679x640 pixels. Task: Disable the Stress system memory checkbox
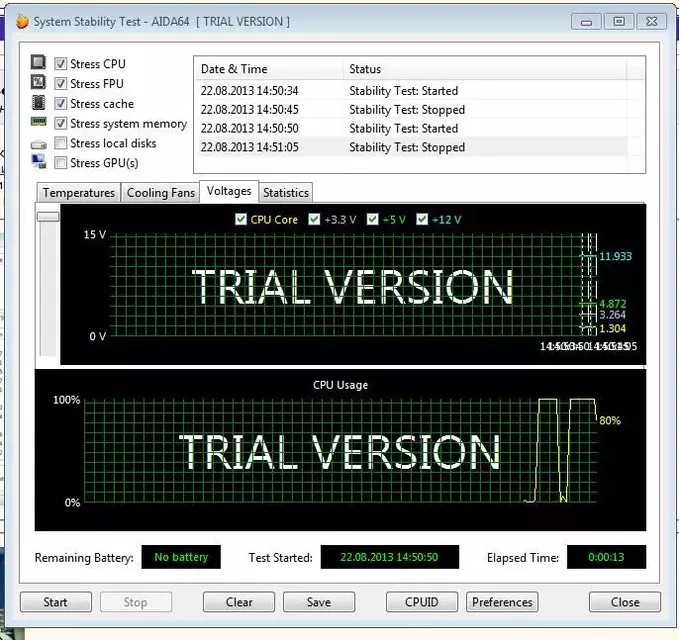click(x=61, y=123)
